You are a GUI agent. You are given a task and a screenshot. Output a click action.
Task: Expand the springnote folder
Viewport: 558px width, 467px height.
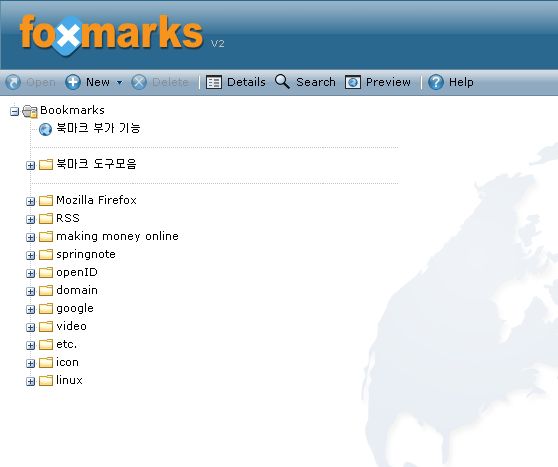click(x=31, y=256)
